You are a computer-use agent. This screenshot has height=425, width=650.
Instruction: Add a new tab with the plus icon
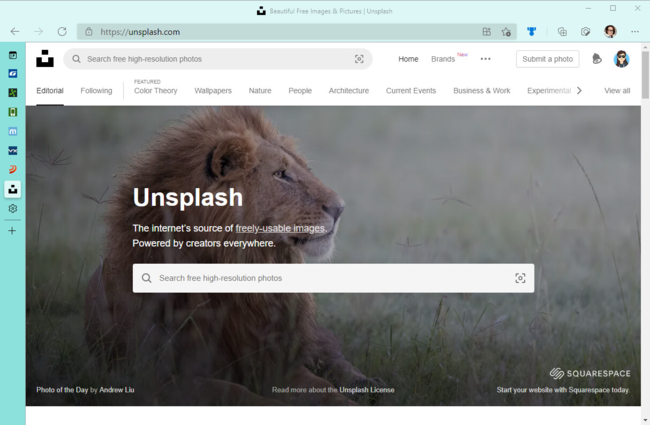[12, 231]
